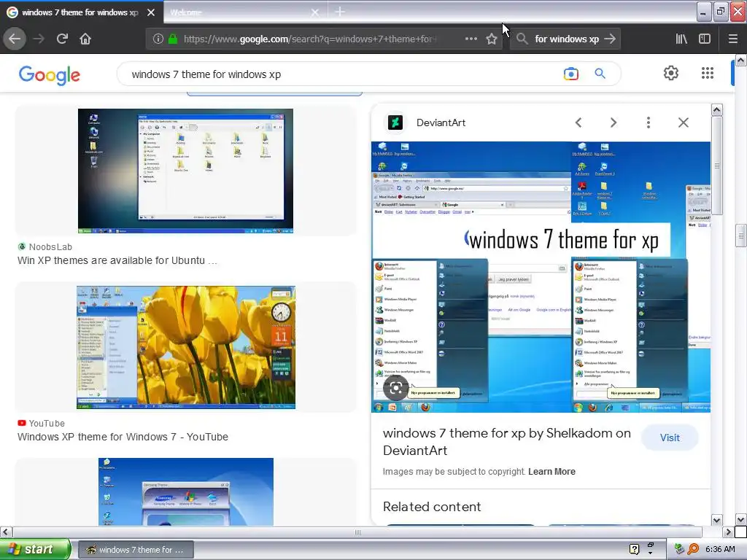This screenshot has width=747, height=560.
Task: Click the preview panel scrollbar thumb
Action: coord(716,166)
